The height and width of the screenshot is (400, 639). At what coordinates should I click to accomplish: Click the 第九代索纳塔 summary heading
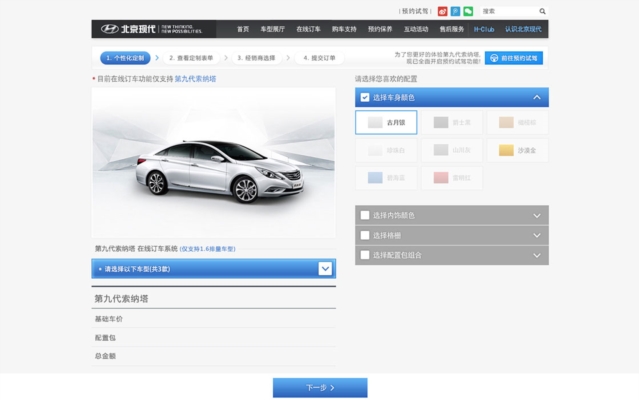121,299
